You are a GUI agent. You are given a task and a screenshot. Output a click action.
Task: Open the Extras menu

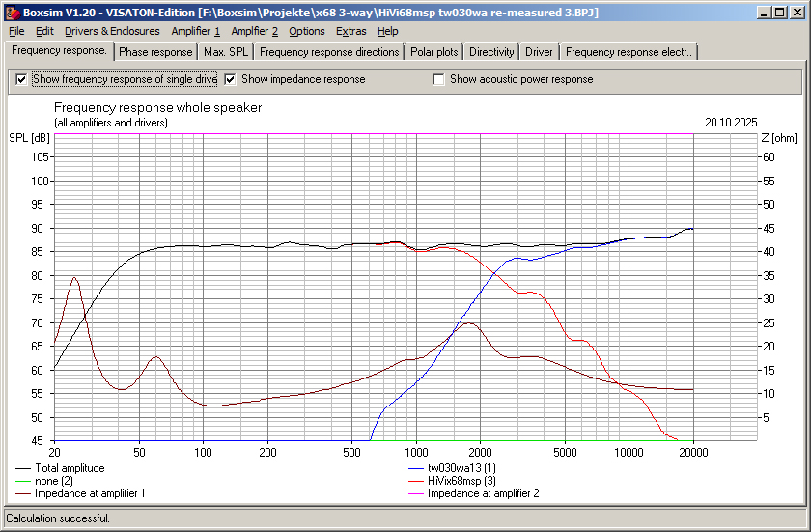point(351,31)
